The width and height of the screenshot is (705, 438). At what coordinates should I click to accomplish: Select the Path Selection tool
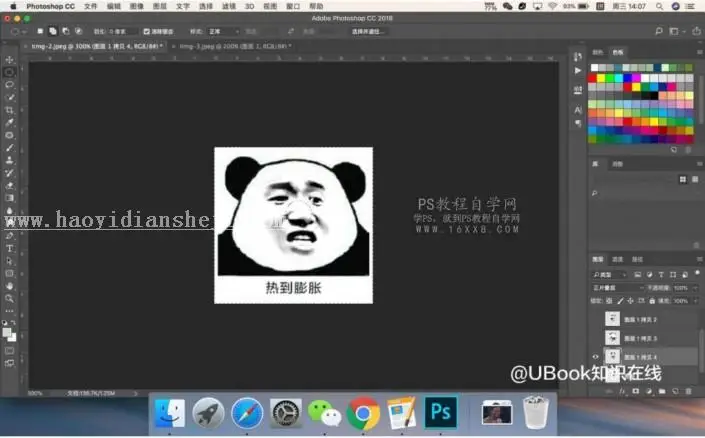(x=9, y=261)
